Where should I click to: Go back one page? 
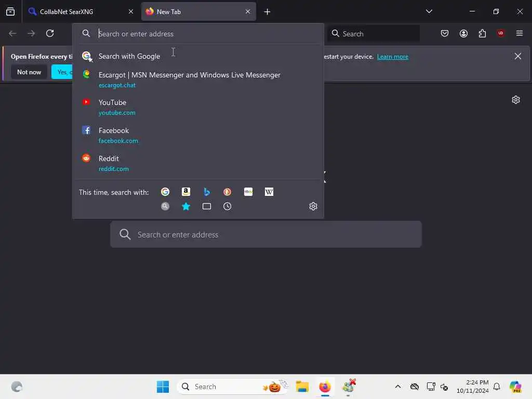(x=12, y=33)
